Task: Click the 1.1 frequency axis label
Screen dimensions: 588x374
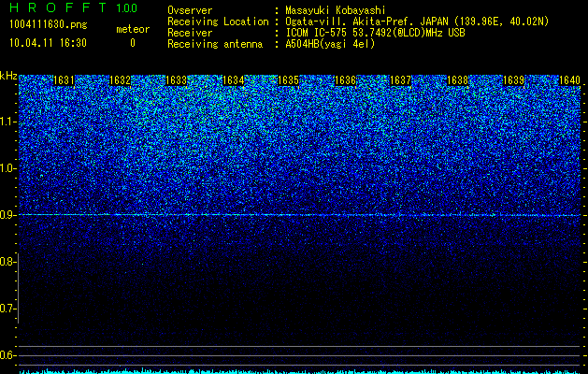Action: click(x=8, y=122)
